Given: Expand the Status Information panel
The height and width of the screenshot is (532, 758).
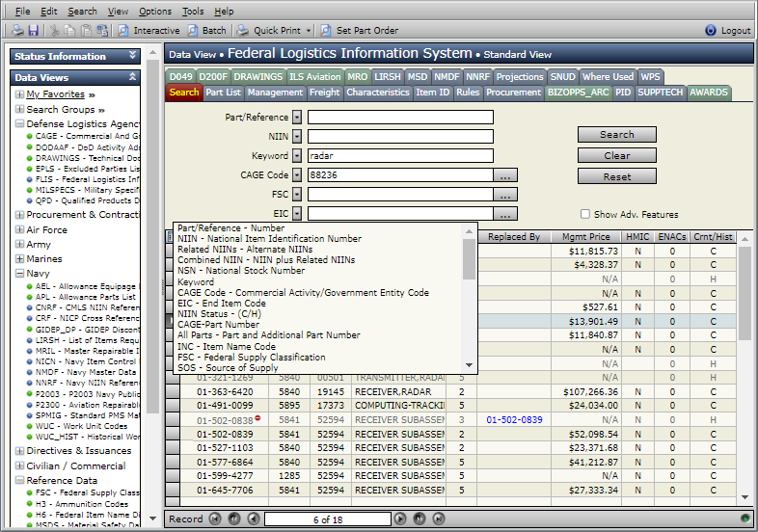Looking at the screenshot, I should (132, 56).
